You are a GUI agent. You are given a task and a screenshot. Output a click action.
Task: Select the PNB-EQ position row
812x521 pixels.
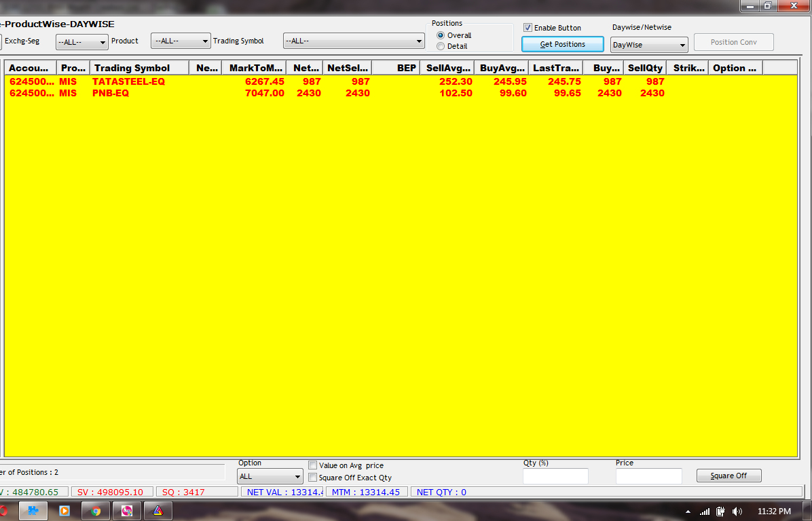click(x=401, y=93)
